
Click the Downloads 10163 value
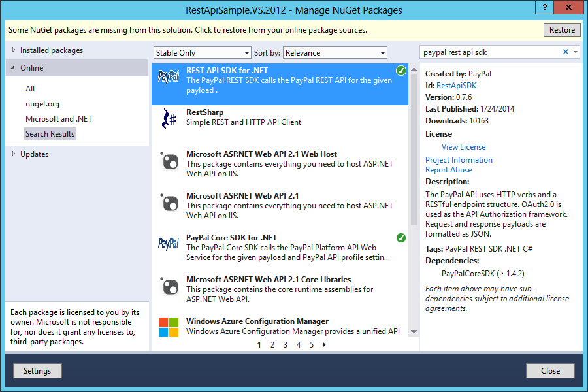click(x=479, y=121)
